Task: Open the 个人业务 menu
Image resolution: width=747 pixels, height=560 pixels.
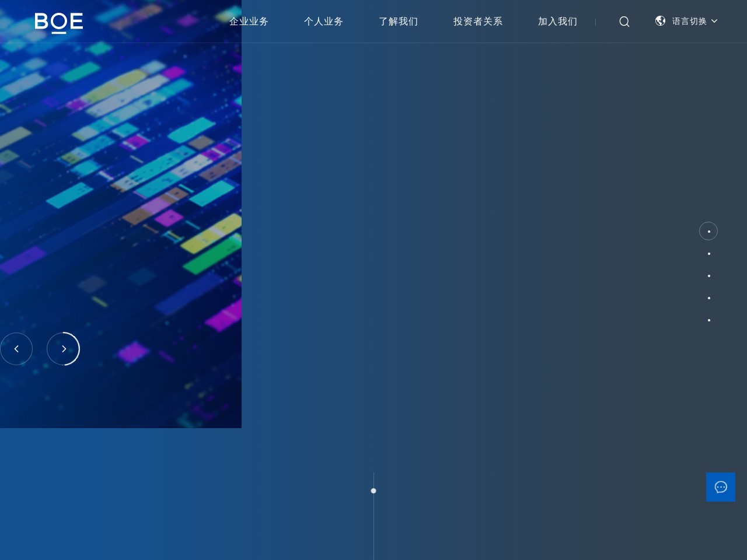Action: [x=323, y=22]
